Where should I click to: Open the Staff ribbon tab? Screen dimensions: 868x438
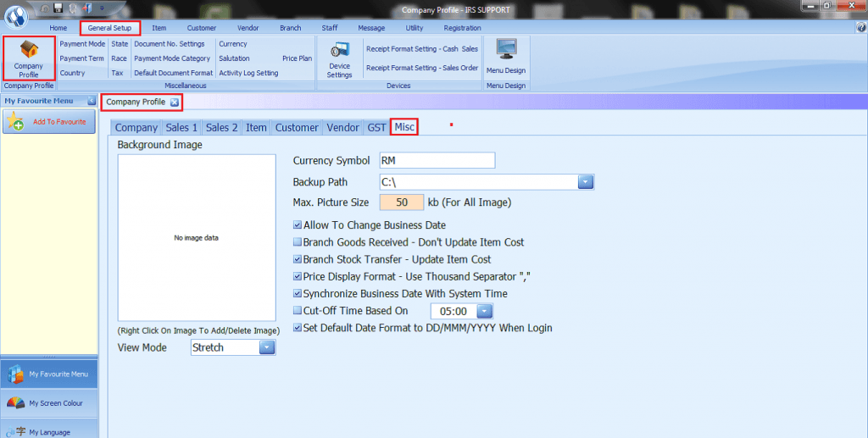coord(330,28)
